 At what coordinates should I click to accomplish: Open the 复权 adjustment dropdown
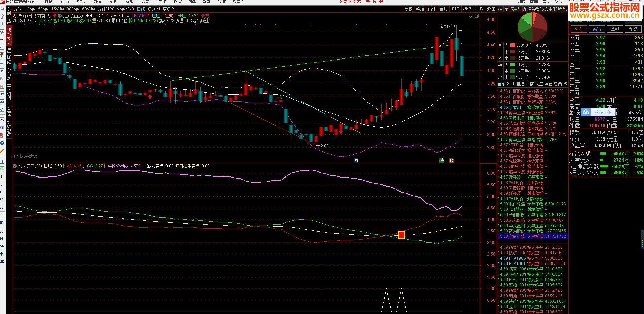click(x=409, y=9)
